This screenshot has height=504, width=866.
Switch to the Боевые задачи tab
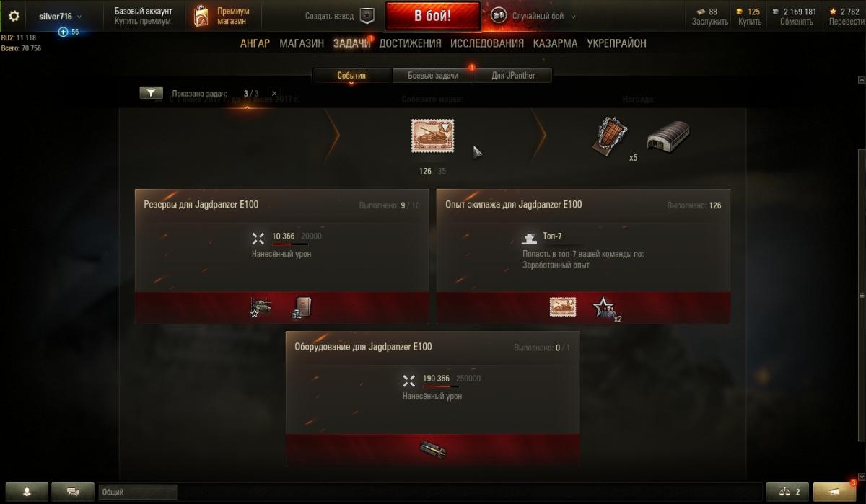pos(433,76)
